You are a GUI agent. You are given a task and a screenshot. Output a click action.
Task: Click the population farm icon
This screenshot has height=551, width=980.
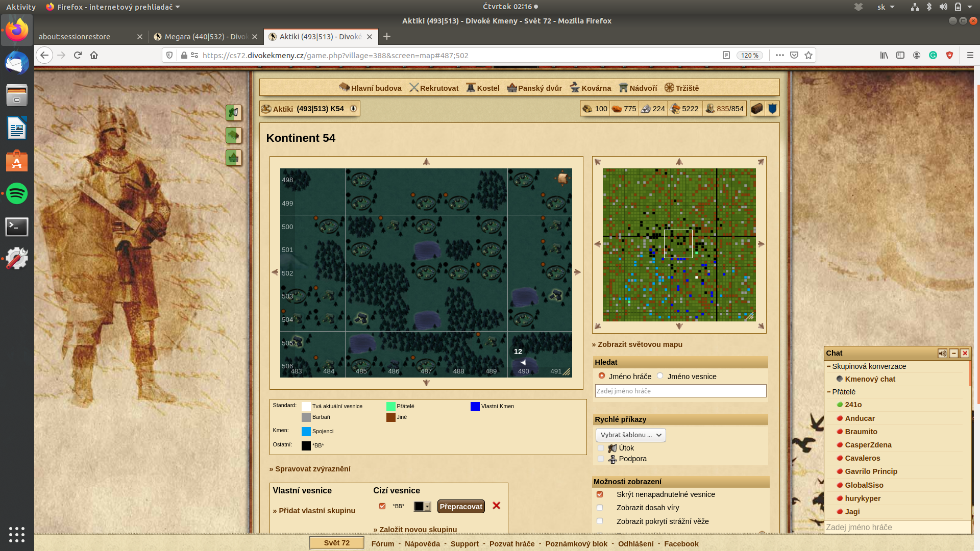710,109
